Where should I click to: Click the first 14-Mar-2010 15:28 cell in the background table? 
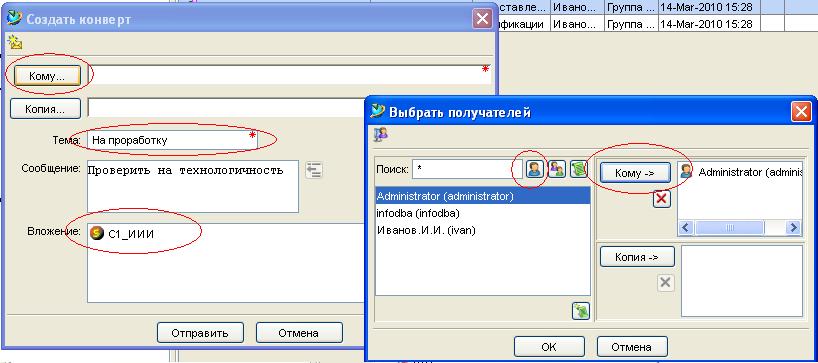coord(708,7)
